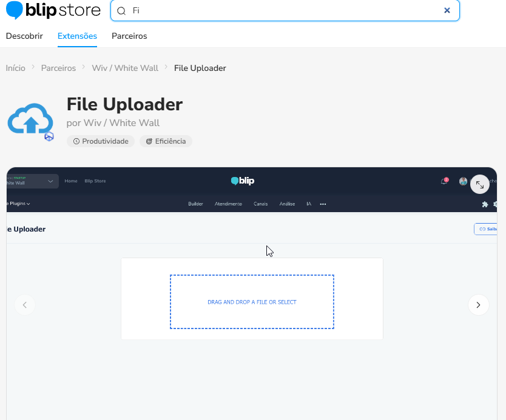Go to the previous screenshot

[x=25, y=305]
